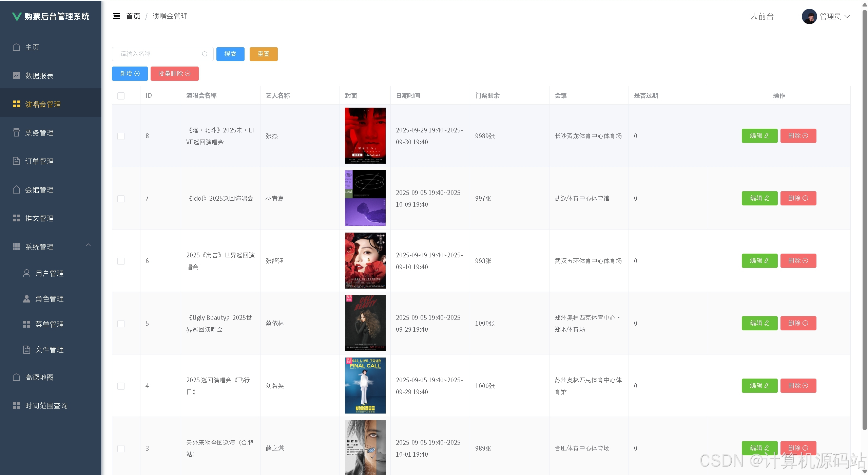Open 数据报表 menu item
The height and width of the screenshot is (475, 868).
pos(51,75)
